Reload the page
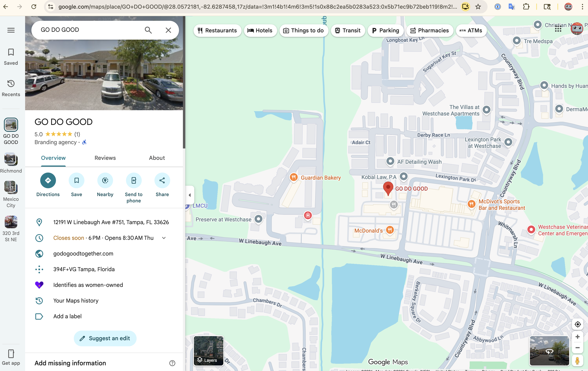The image size is (588, 371). click(x=34, y=7)
